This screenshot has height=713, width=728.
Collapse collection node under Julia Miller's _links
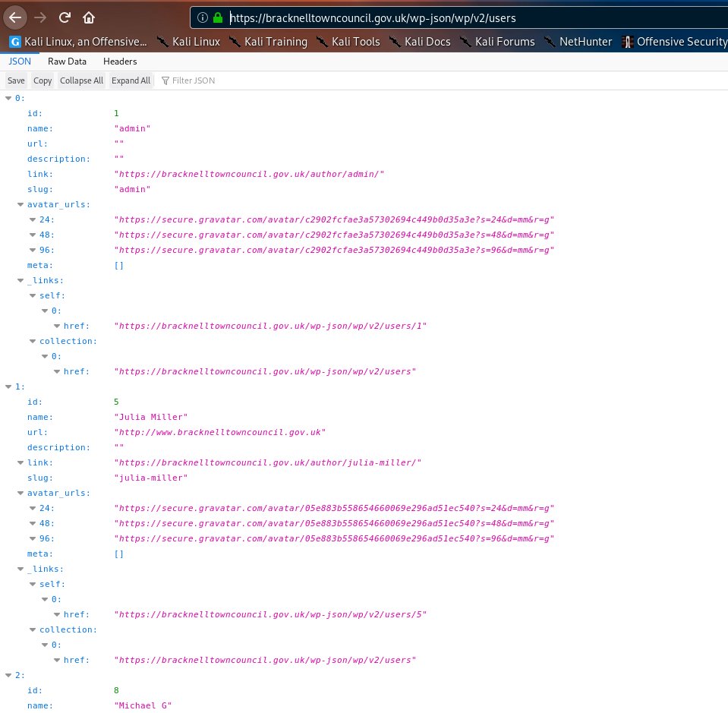33,629
